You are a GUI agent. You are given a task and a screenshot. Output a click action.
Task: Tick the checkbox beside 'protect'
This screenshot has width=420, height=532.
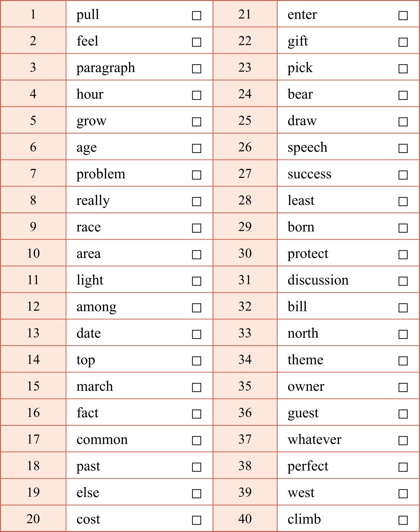403,255
